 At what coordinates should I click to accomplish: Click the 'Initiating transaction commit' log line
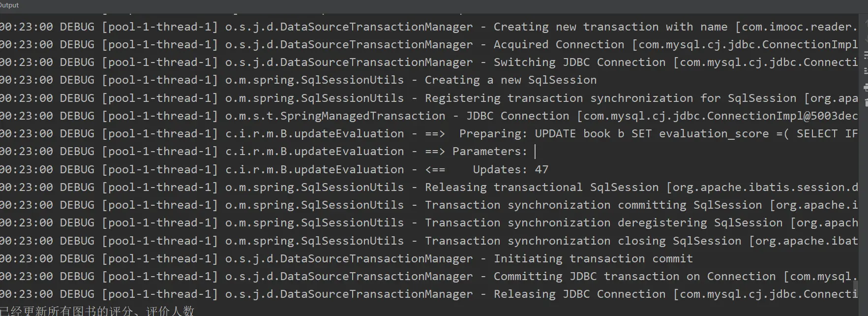click(x=593, y=258)
